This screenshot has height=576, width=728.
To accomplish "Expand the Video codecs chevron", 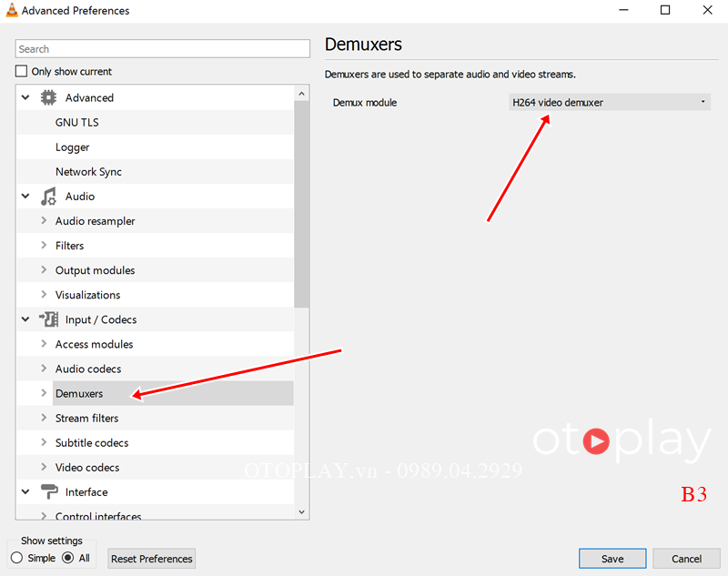I will pyautogui.click(x=44, y=467).
